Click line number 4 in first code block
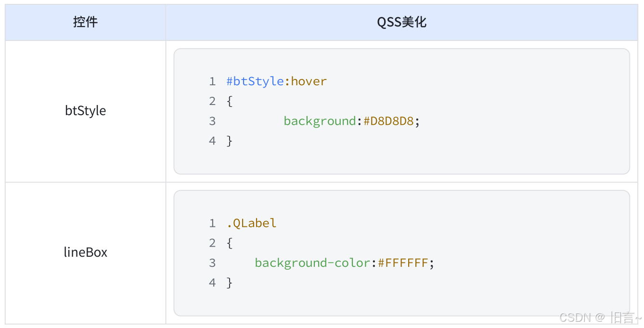Viewport: 644px width, 328px height. coord(212,141)
